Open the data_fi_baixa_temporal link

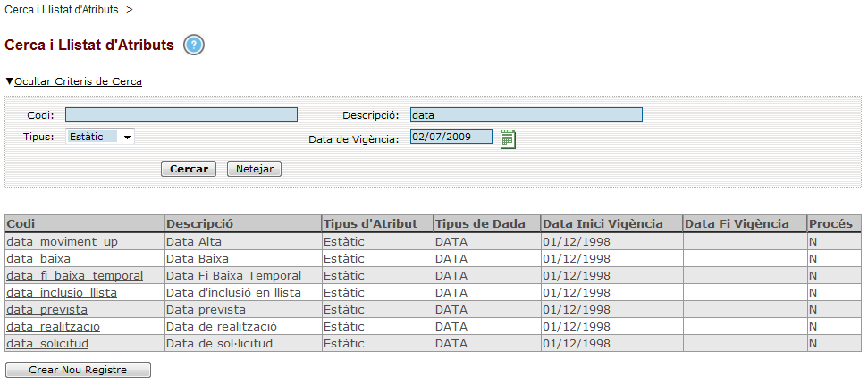point(75,275)
